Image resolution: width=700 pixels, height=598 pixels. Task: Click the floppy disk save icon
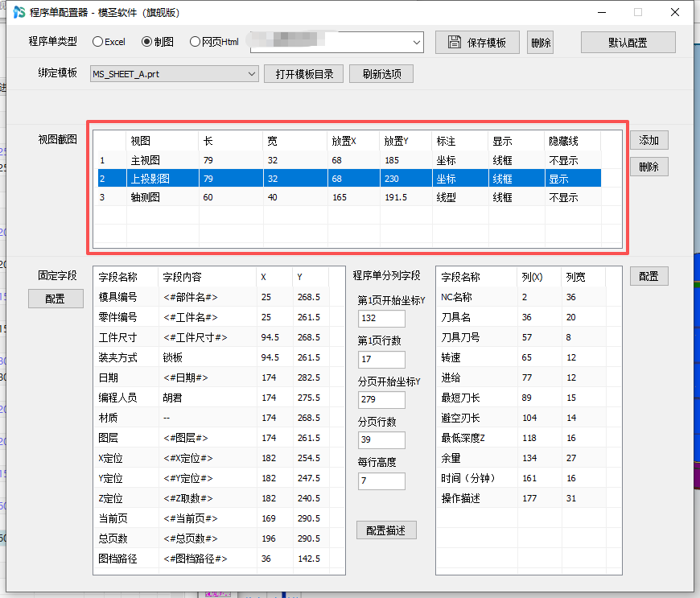455,42
